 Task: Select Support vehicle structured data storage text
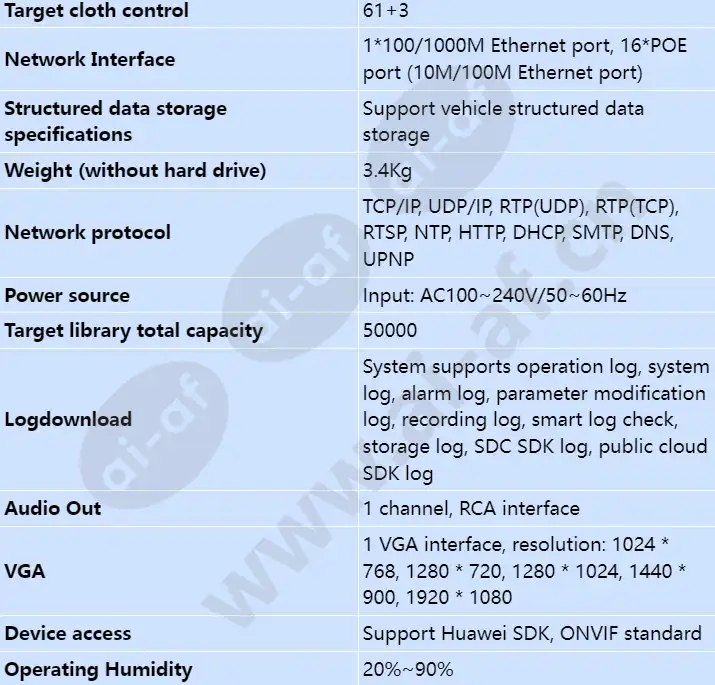(503, 121)
